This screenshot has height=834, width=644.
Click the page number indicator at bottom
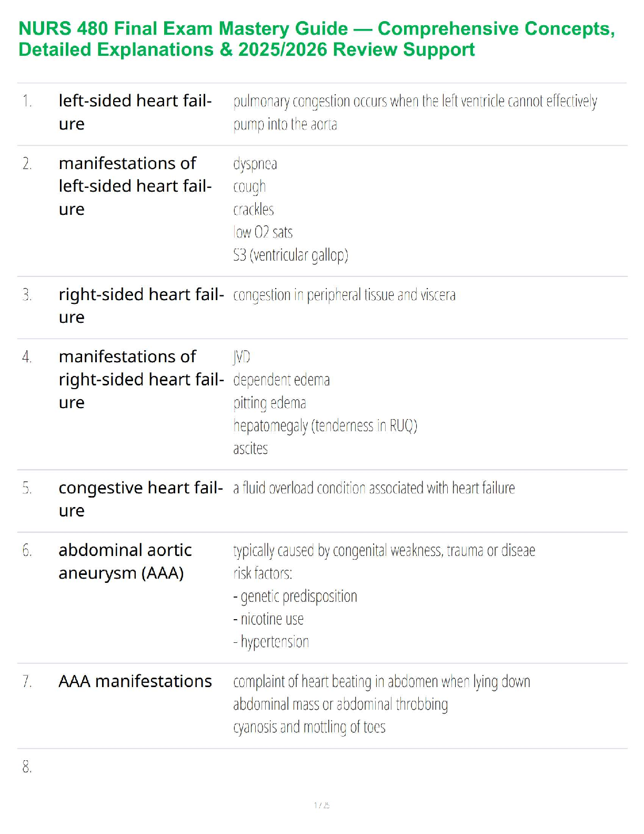[x=321, y=805]
